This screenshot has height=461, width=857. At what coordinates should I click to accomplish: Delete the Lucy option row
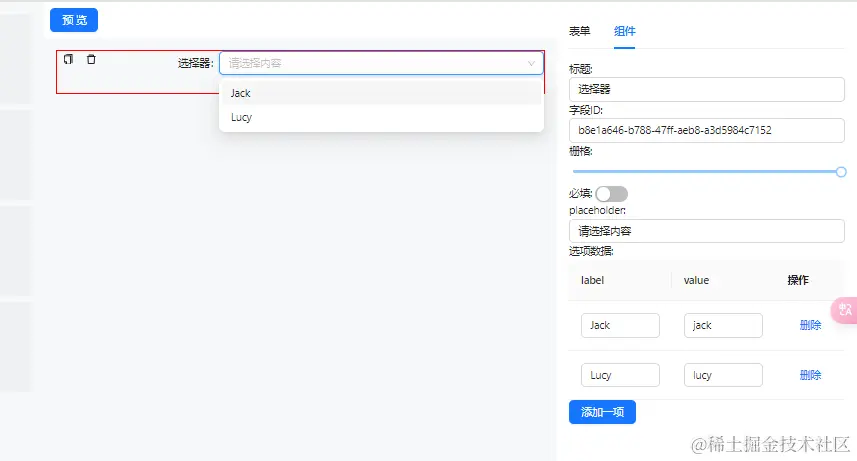[810, 375]
